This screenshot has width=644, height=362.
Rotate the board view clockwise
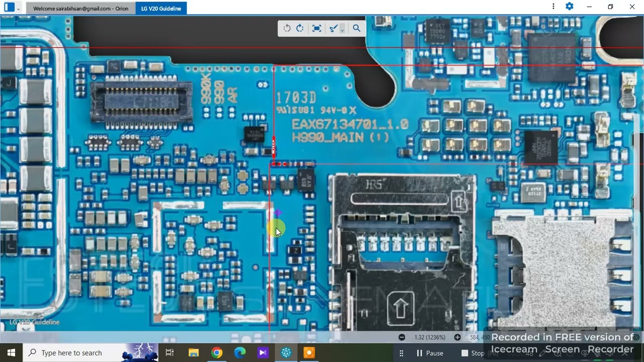coord(300,28)
